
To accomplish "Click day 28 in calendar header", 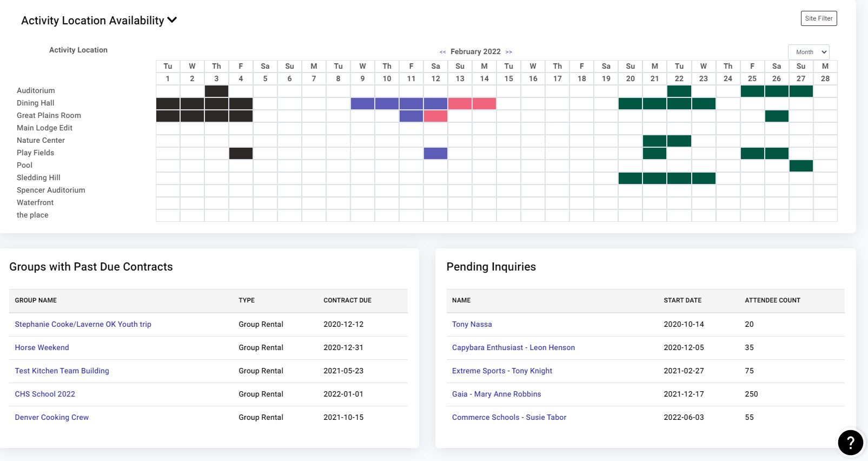I will (x=825, y=78).
